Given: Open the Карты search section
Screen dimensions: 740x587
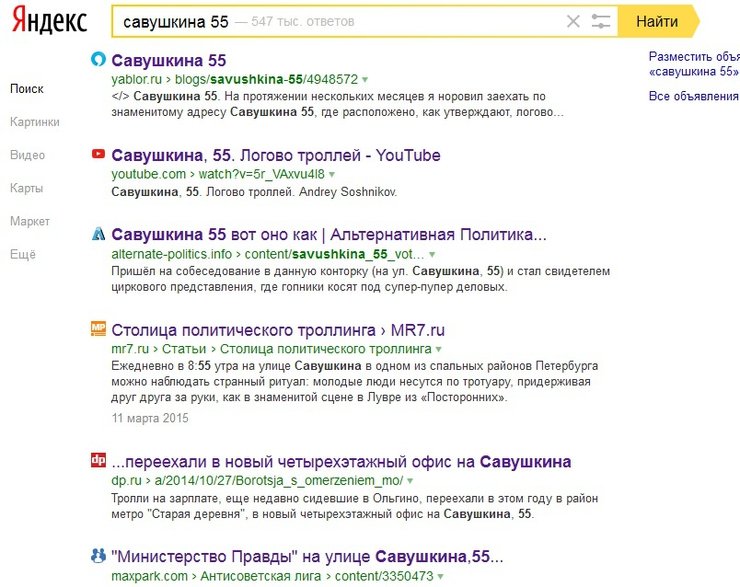Looking at the screenshot, I should pyautogui.click(x=26, y=188).
